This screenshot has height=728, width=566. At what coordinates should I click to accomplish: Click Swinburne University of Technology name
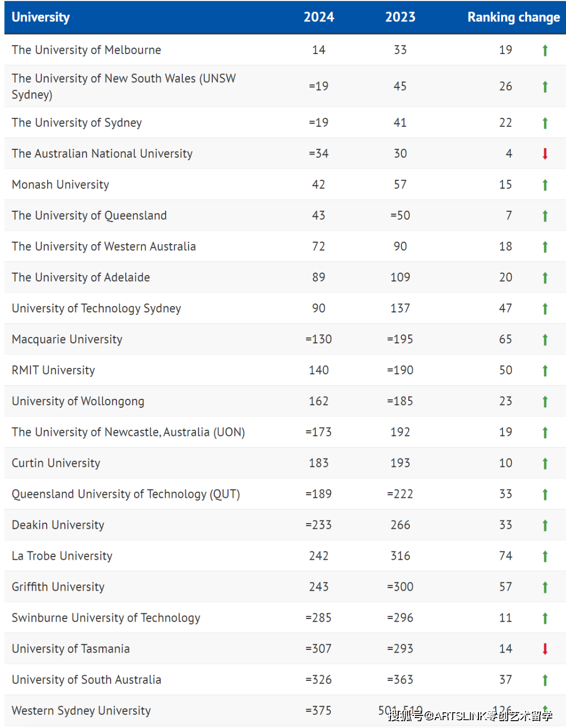coord(106,618)
